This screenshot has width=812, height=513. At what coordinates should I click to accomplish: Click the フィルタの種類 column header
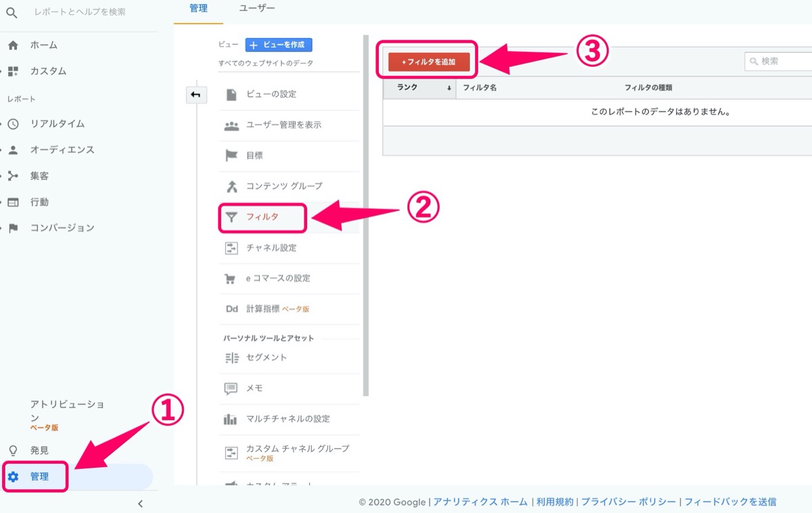[x=648, y=88]
